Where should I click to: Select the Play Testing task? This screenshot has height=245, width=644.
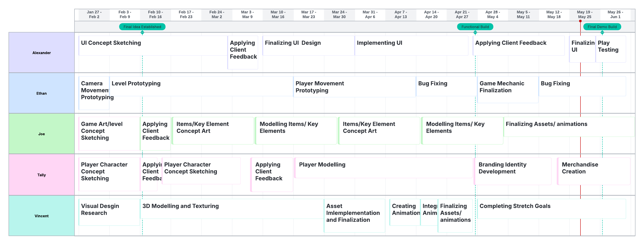[x=610, y=49]
